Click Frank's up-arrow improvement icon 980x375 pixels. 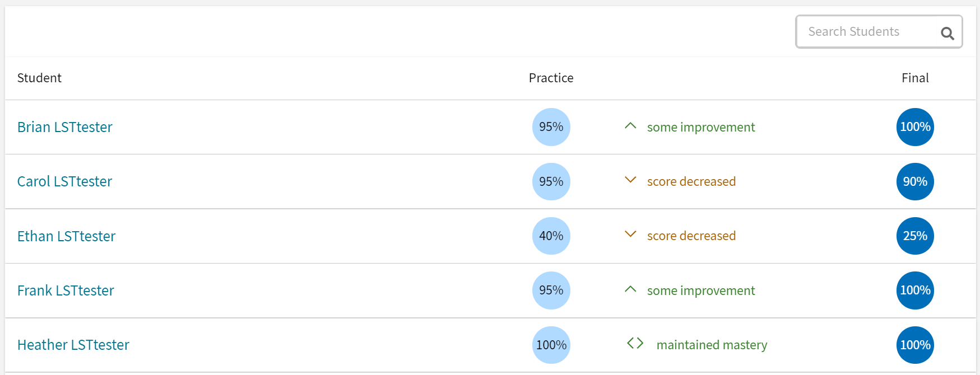click(630, 290)
